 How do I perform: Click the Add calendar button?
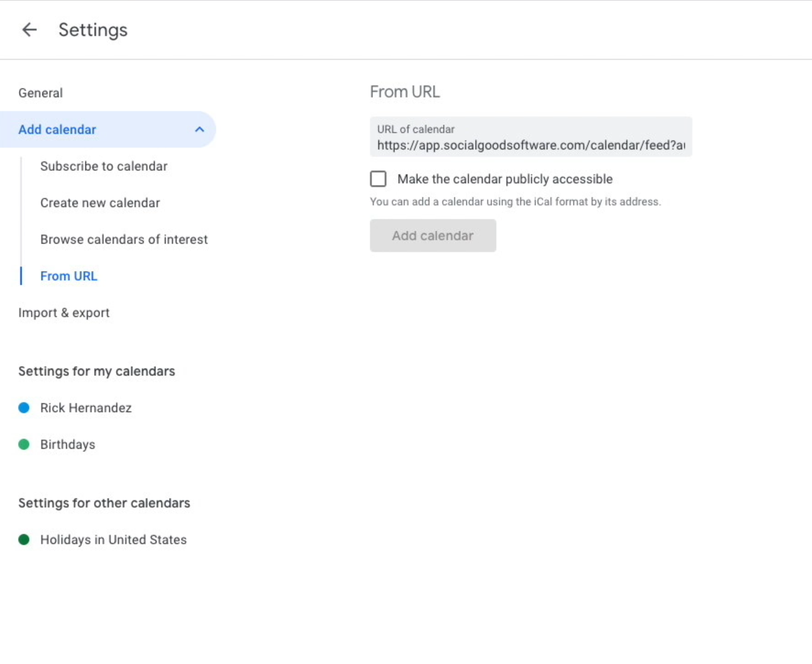[433, 236]
